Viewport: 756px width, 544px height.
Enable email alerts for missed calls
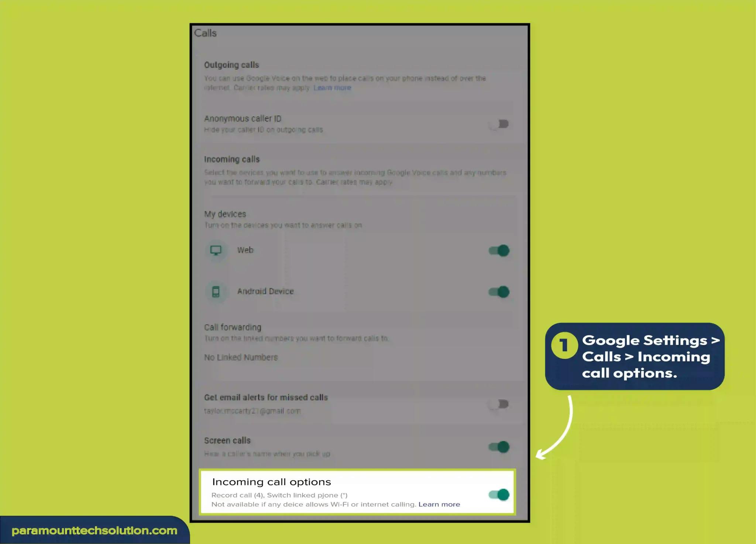pyautogui.click(x=499, y=405)
